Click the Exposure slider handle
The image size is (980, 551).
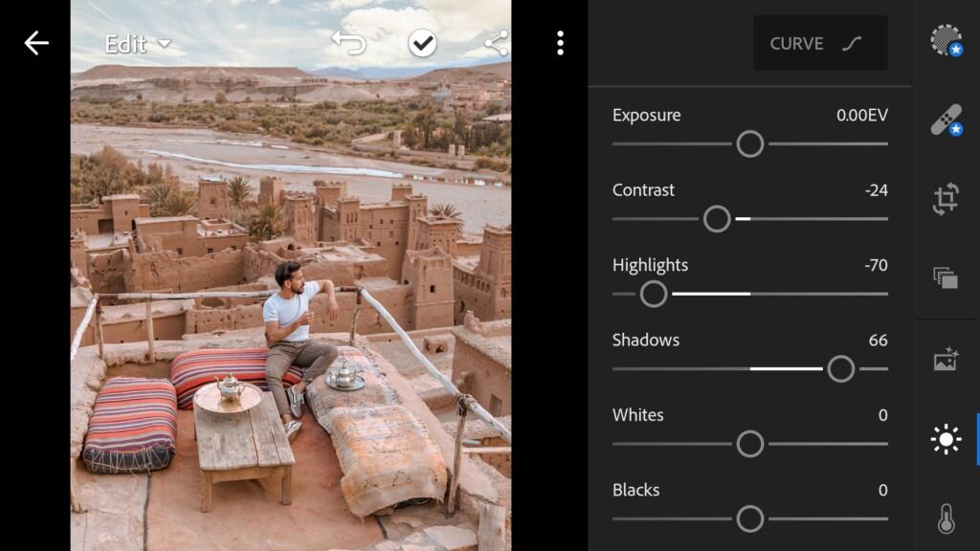coord(750,143)
